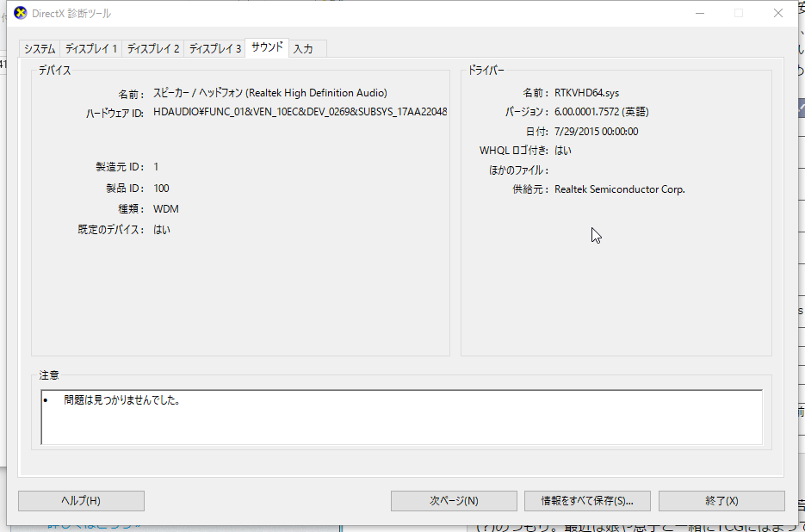This screenshot has height=532, width=805.
Task: Close the DirectX 診断ツール window
Action: [778, 14]
